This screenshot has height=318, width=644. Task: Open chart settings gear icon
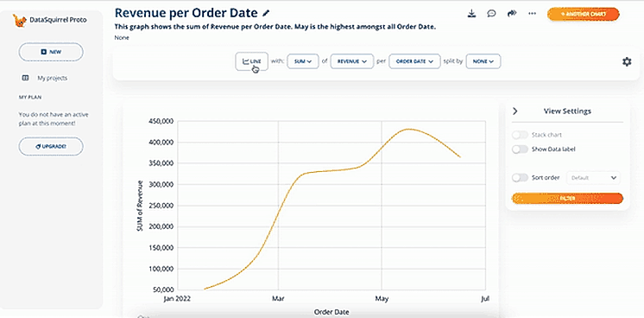point(627,61)
